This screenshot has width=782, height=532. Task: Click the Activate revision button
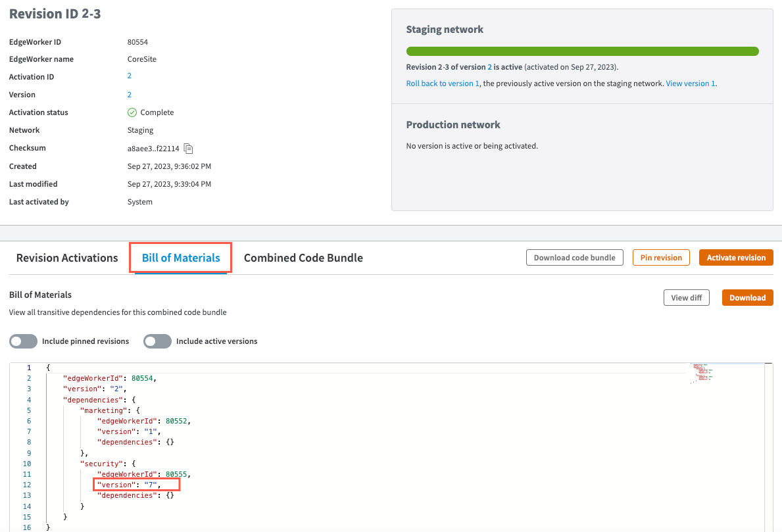pyautogui.click(x=735, y=258)
